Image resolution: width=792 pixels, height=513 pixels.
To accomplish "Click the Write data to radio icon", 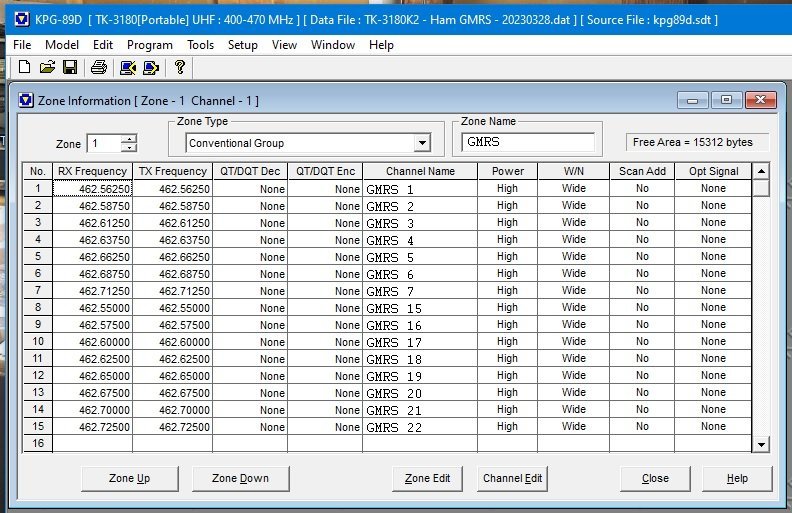I will [x=151, y=67].
